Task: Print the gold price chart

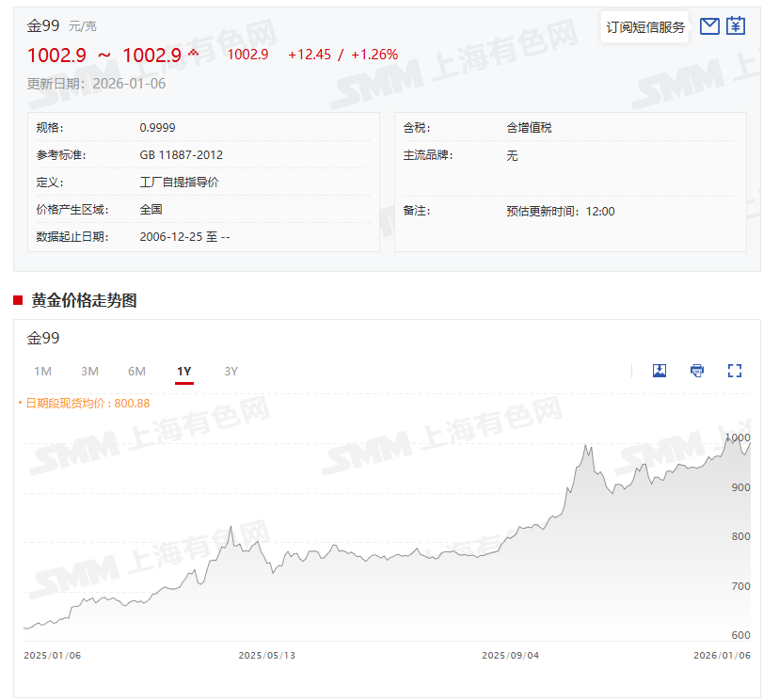Action: (x=697, y=371)
